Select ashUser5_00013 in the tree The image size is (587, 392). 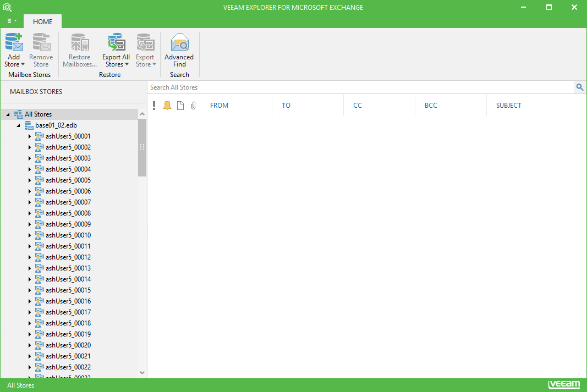[x=68, y=268]
